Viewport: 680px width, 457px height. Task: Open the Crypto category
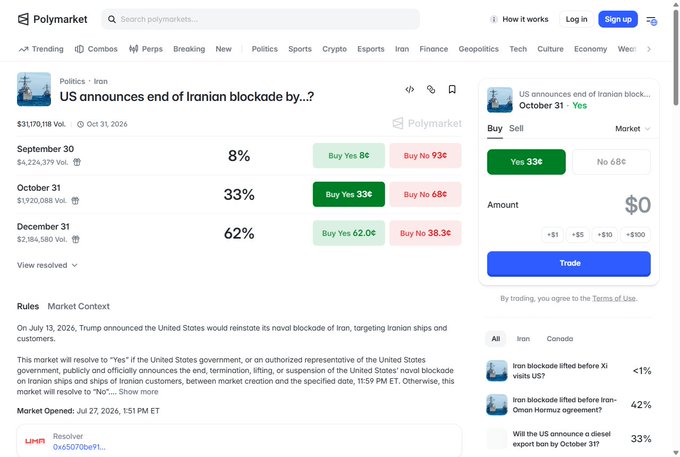click(x=334, y=49)
